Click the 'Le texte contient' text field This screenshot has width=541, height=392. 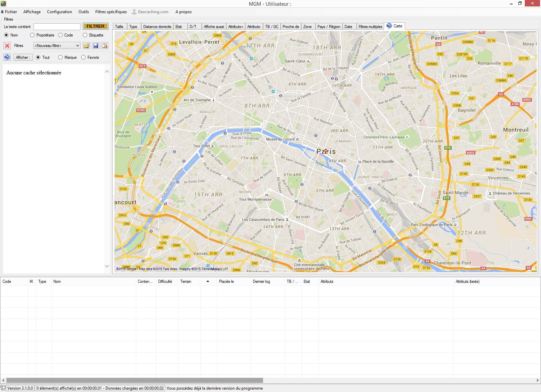[x=57, y=27]
